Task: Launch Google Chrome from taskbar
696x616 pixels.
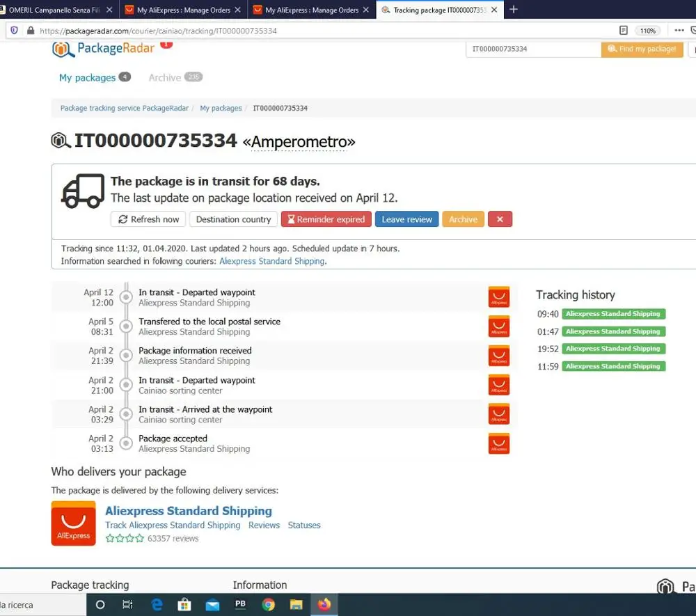Action: click(268, 604)
